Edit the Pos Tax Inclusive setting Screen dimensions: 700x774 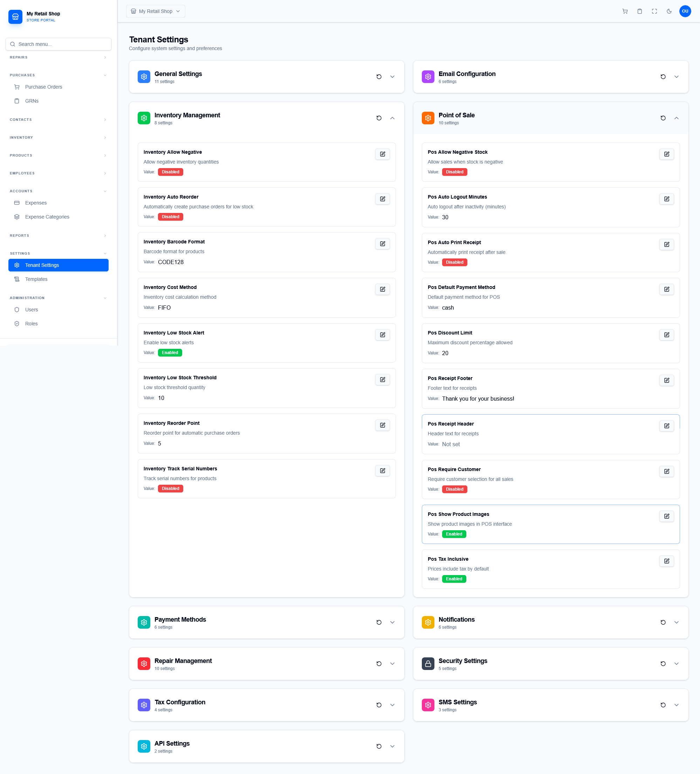[x=667, y=561]
